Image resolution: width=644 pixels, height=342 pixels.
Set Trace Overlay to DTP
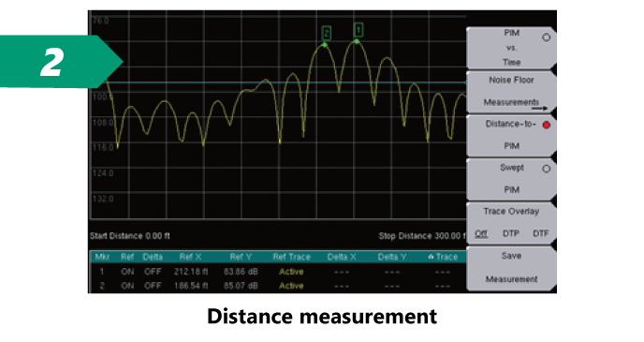[511, 233]
